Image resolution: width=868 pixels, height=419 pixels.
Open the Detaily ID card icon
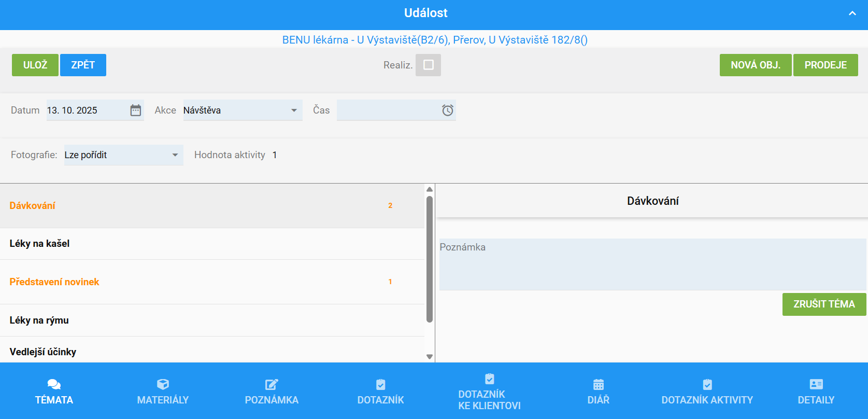click(816, 384)
